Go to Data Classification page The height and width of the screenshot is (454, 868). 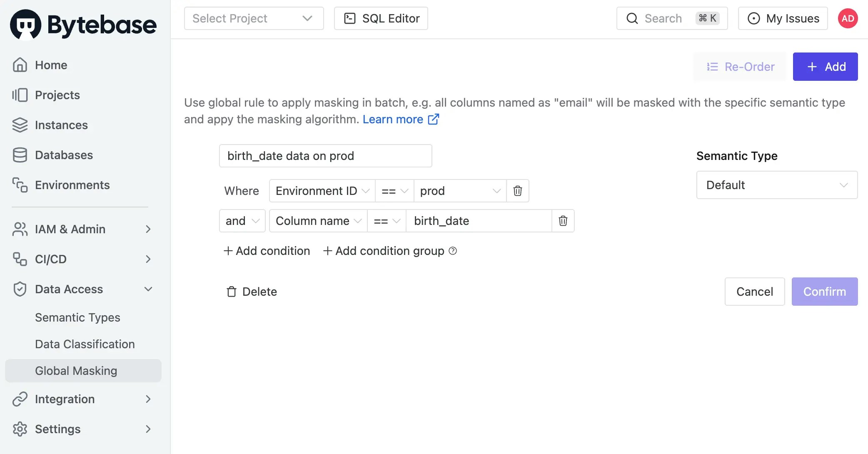coord(85,344)
